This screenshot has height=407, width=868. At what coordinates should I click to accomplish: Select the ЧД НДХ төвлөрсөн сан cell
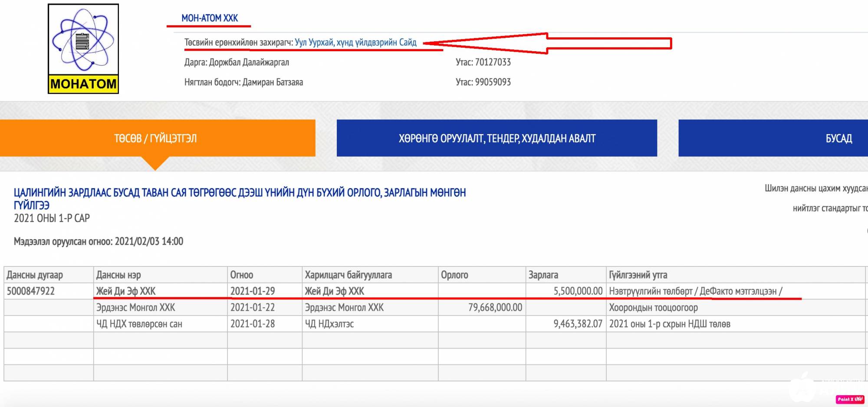tap(161, 324)
